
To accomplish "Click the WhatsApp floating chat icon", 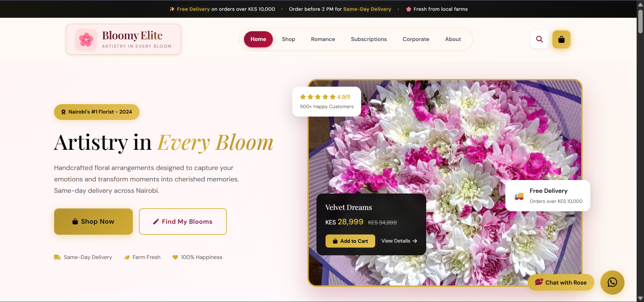I will [612, 283].
